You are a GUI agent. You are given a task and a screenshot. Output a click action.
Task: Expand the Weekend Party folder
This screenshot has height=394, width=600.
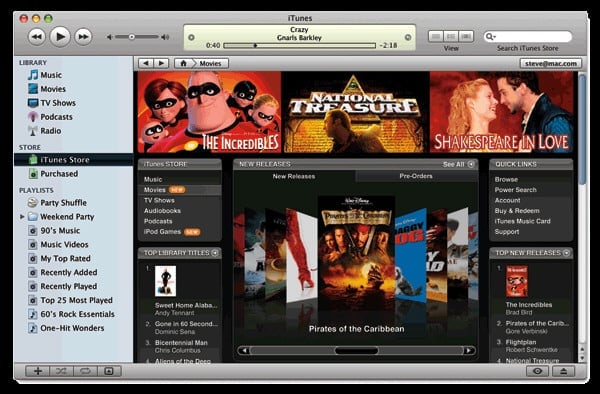click(22, 217)
